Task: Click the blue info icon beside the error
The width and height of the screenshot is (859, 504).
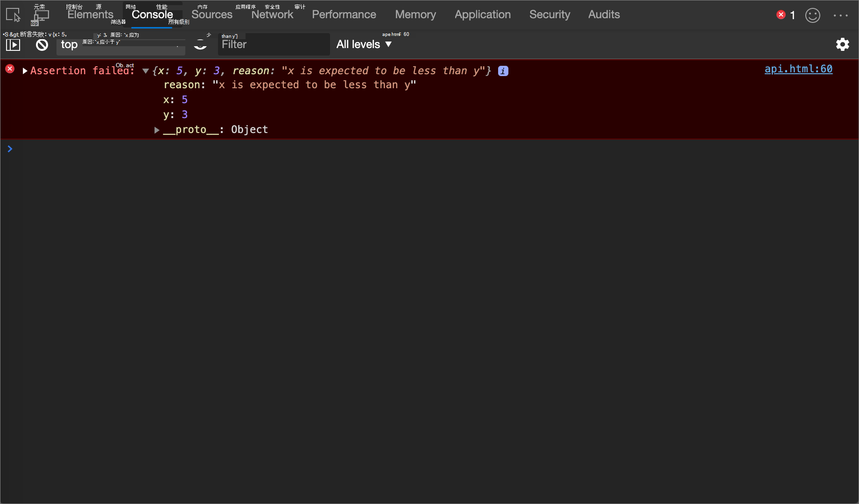Action: [503, 71]
